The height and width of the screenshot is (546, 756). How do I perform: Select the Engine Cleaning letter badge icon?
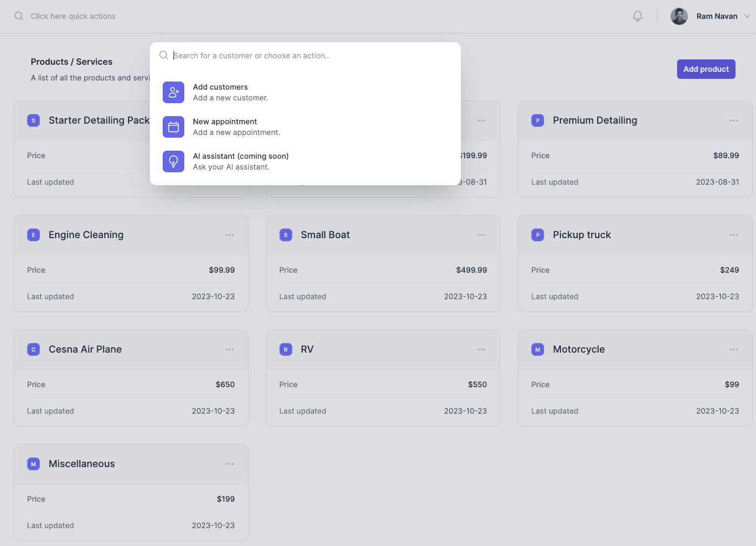tap(33, 235)
